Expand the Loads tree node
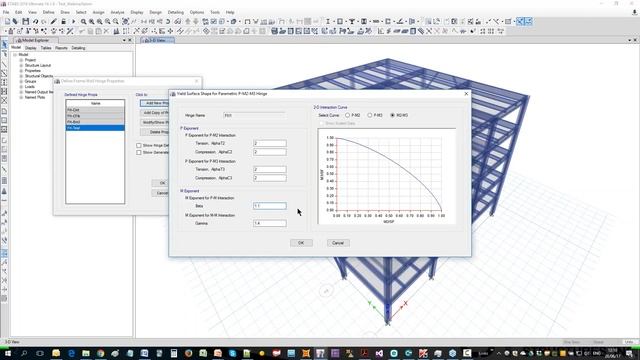This screenshot has height=360, width=640. tap(21, 87)
